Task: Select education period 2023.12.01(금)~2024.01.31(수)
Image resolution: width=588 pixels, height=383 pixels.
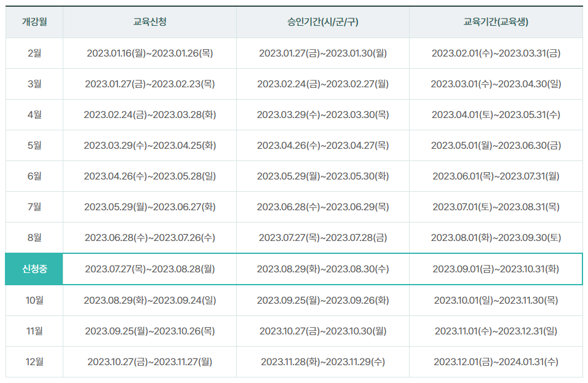Action: 498,361
